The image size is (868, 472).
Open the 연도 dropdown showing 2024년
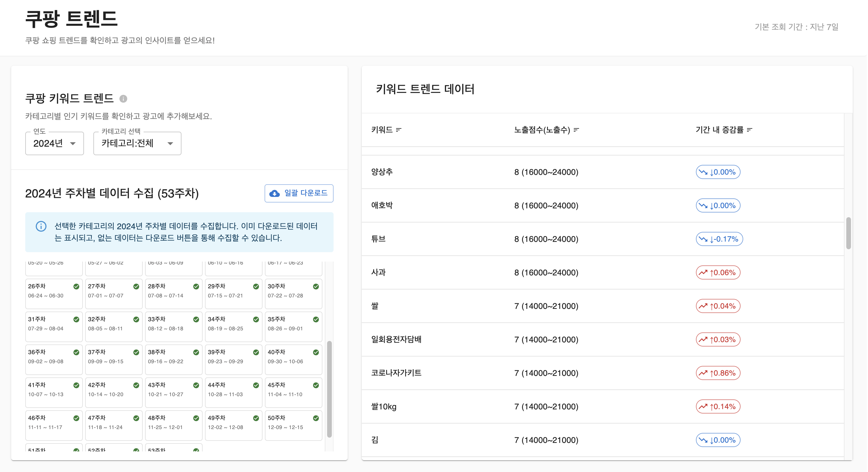coord(54,143)
